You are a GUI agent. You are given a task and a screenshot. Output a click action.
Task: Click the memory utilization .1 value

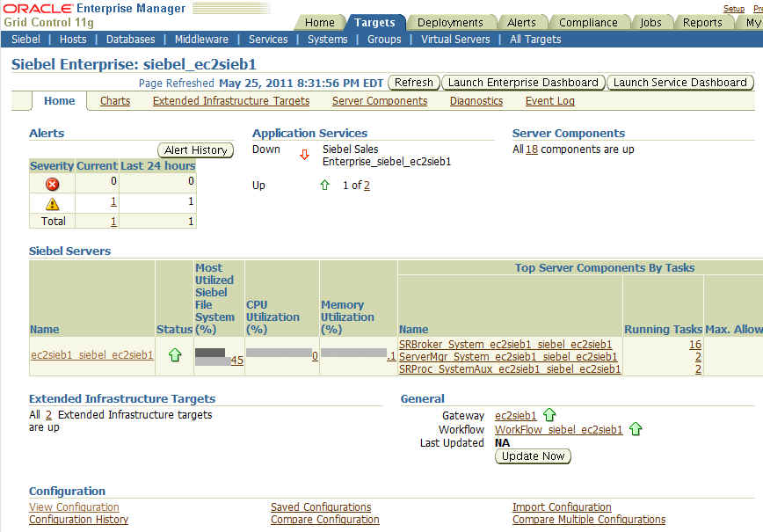coord(392,356)
